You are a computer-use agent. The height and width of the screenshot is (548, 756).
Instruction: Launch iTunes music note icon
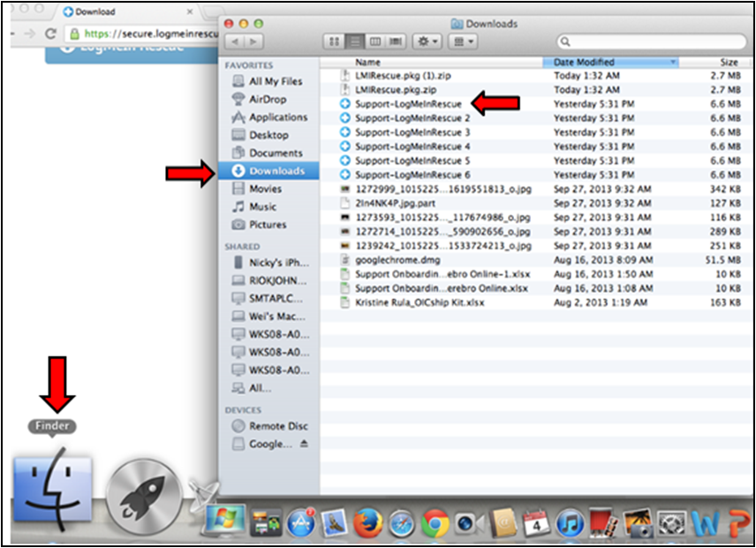[x=570, y=523]
